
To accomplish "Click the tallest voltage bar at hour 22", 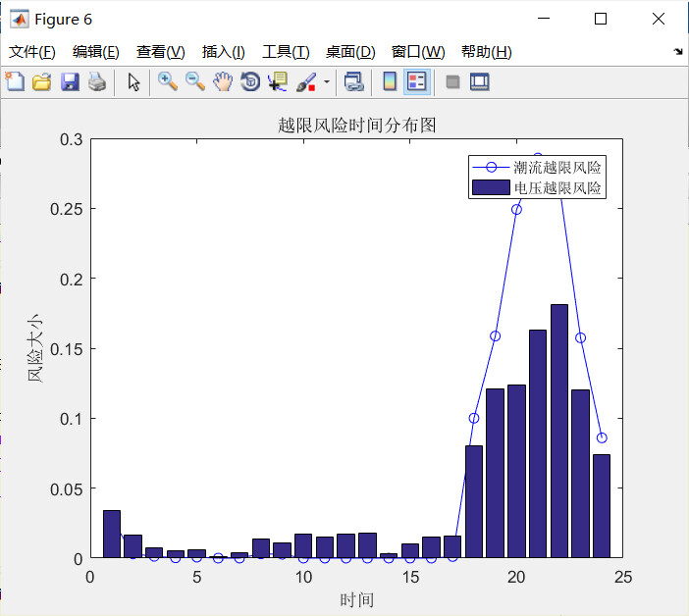I will click(558, 431).
